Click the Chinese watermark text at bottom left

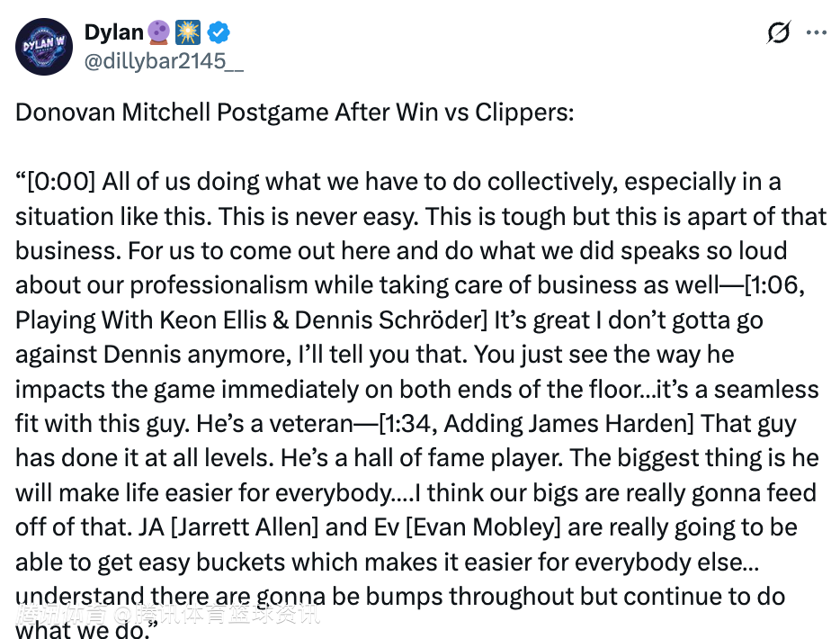tap(166, 617)
